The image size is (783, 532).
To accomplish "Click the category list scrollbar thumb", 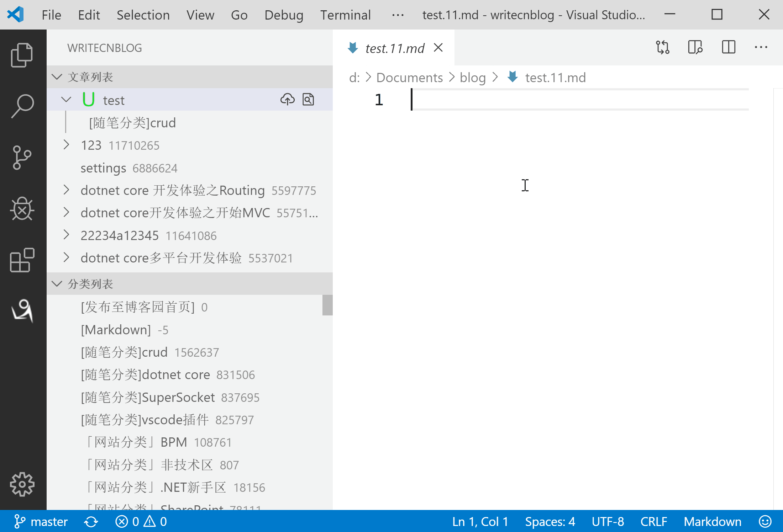I will [327, 305].
